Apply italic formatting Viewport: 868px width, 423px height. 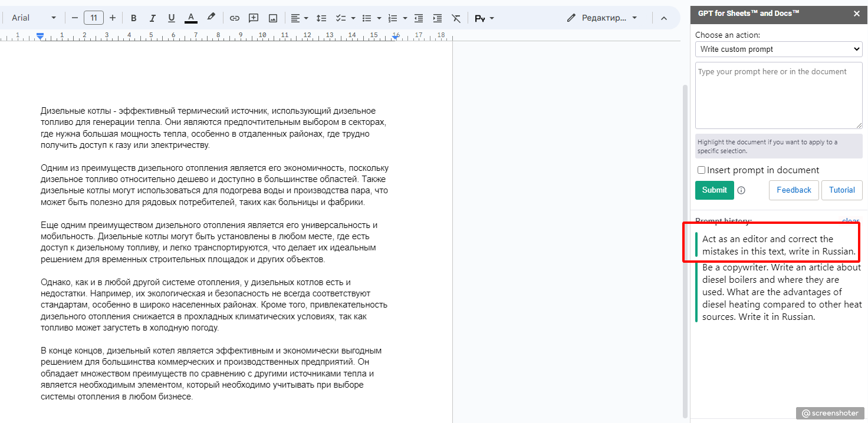coord(153,18)
